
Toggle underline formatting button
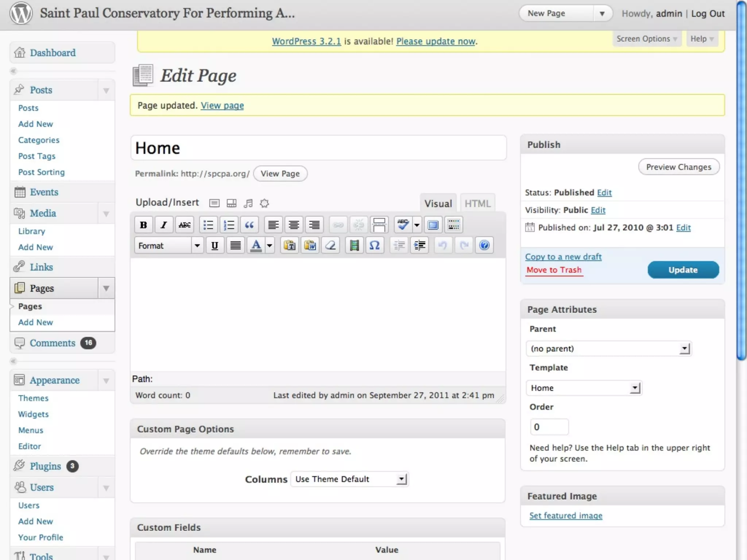[x=215, y=245]
